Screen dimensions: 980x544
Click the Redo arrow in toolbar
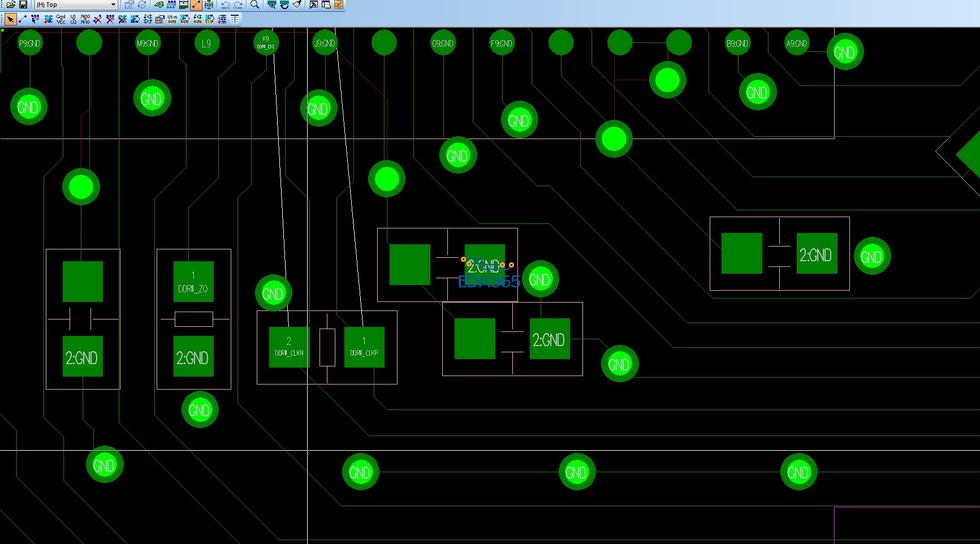(238, 5)
